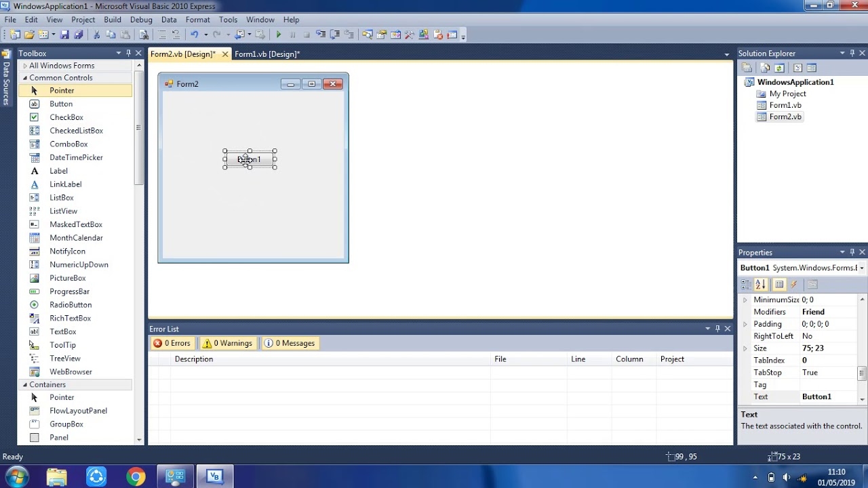868x488 pixels.
Task: Click the Alphabetical sort icon in Properties
Action: tap(761, 285)
